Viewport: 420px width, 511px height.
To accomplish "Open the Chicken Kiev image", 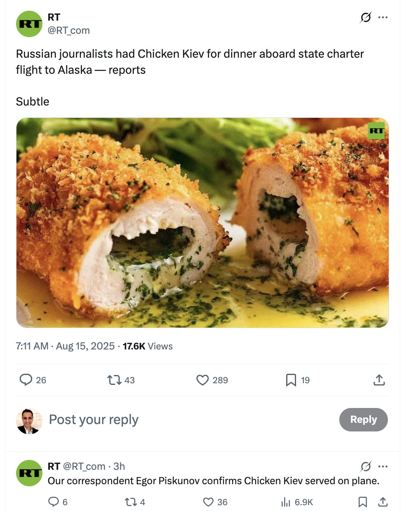I will tap(202, 223).
